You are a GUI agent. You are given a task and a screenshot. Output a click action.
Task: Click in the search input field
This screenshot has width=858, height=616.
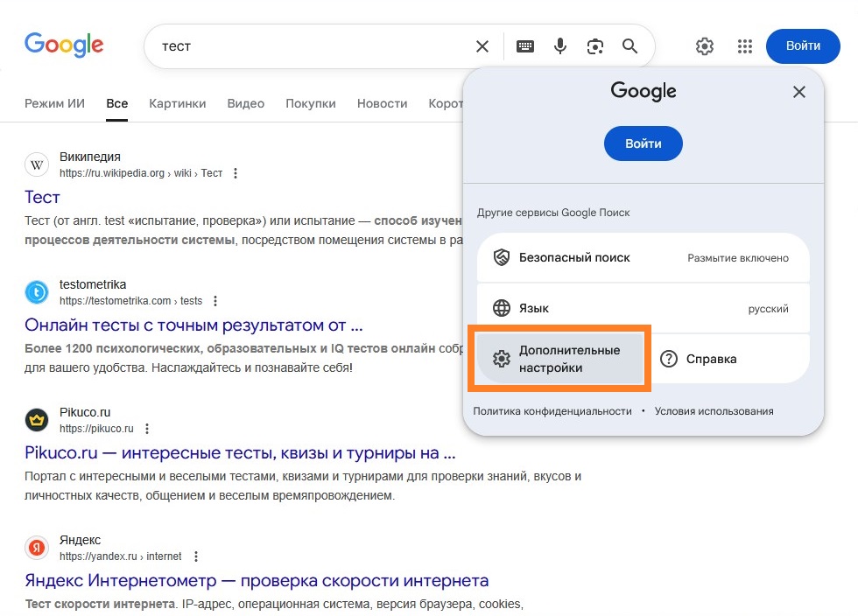click(306, 46)
